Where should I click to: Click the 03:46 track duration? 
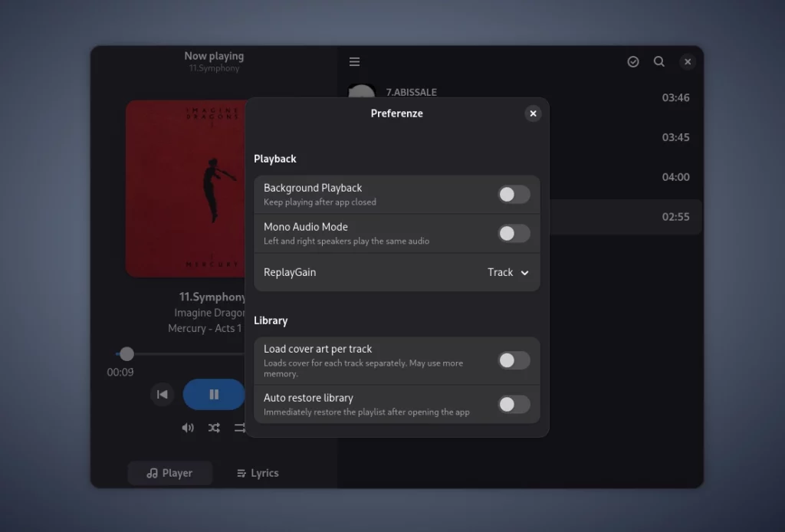[x=675, y=97]
